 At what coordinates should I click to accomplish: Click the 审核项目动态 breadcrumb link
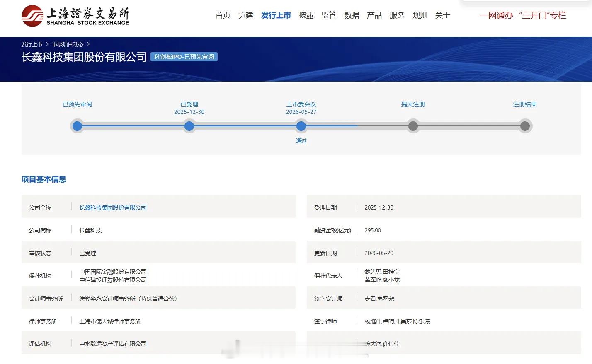(x=68, y=44)
